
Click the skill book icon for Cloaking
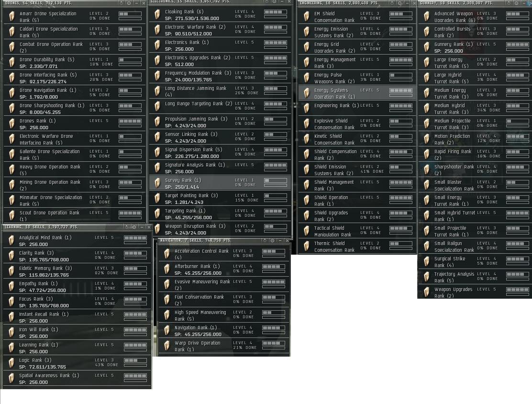click(x=157, y=14)
